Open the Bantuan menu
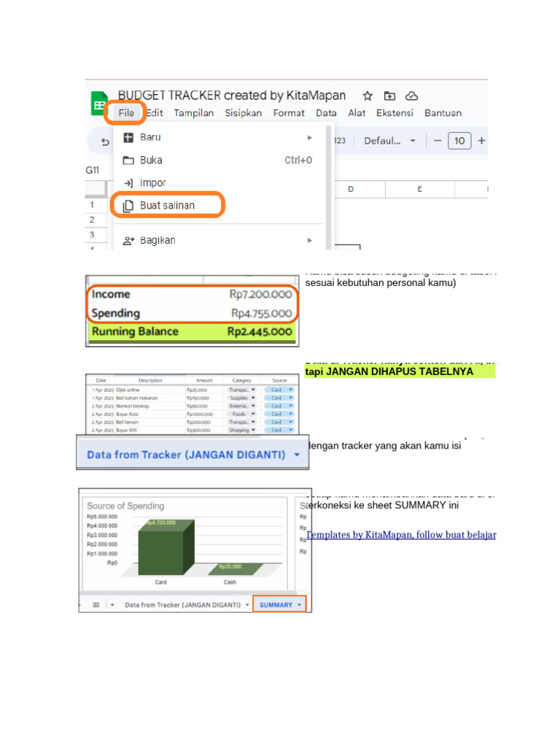The image size is (560, 747). click(443, 113)
